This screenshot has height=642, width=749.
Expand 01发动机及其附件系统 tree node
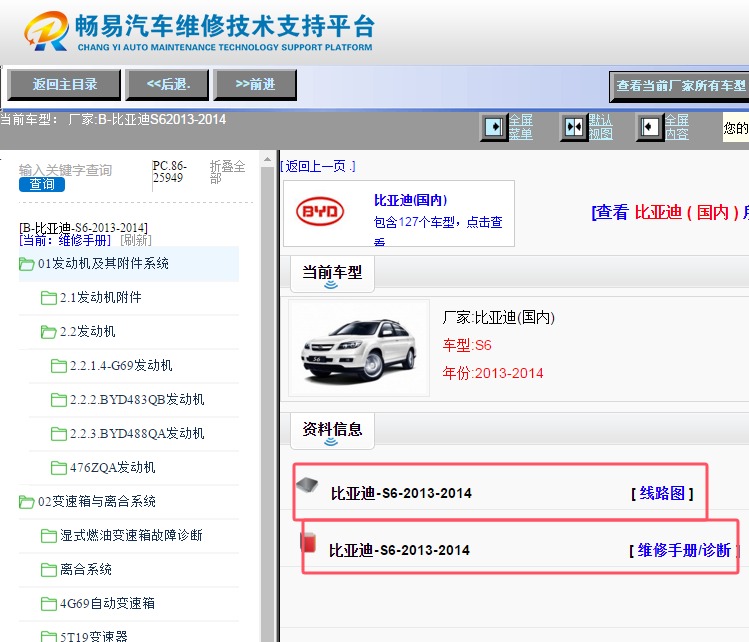point(103,264)
